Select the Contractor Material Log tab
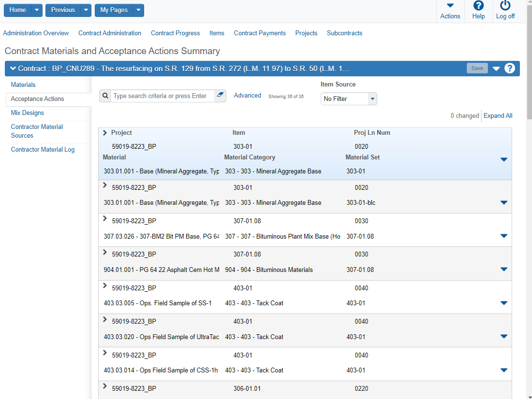532x399 pixels. tap(43, 149)
